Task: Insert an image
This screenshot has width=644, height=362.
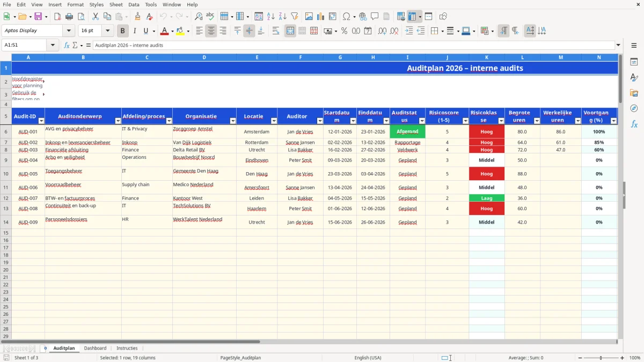Action: click(309, 17)
